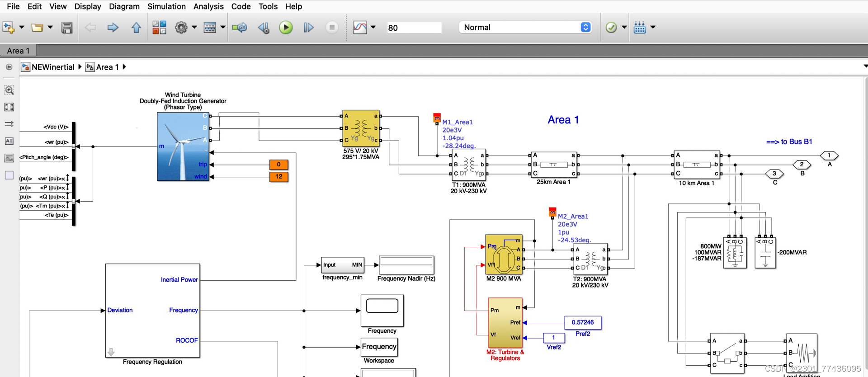Click the Area box palette icon
This screenshot has width=868, height=377.
click(9, 175)
